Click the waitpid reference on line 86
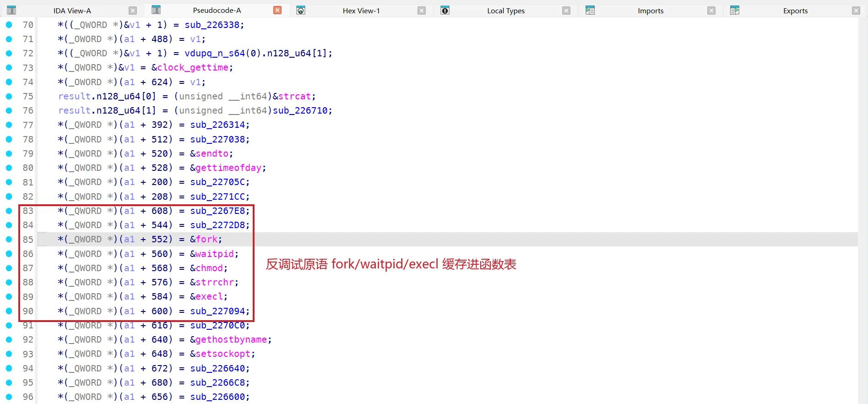Viewport: 868px width, 404px height. click(x=215, y=254)
